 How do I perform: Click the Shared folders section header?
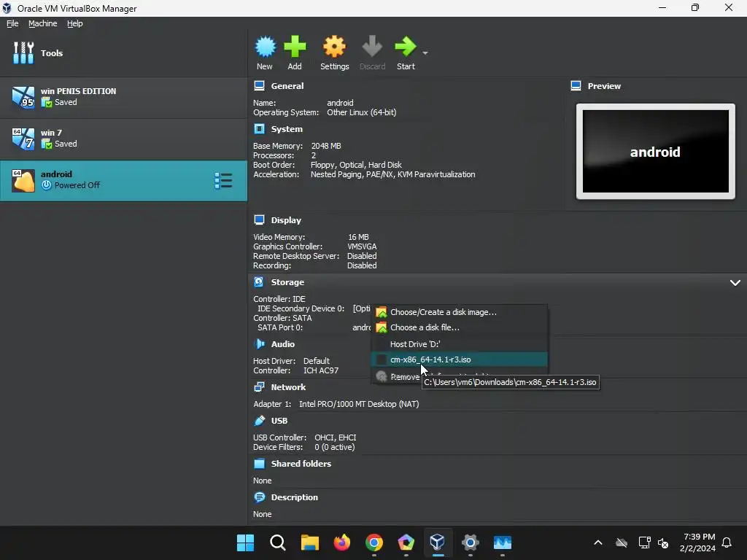tap(301, 464)
